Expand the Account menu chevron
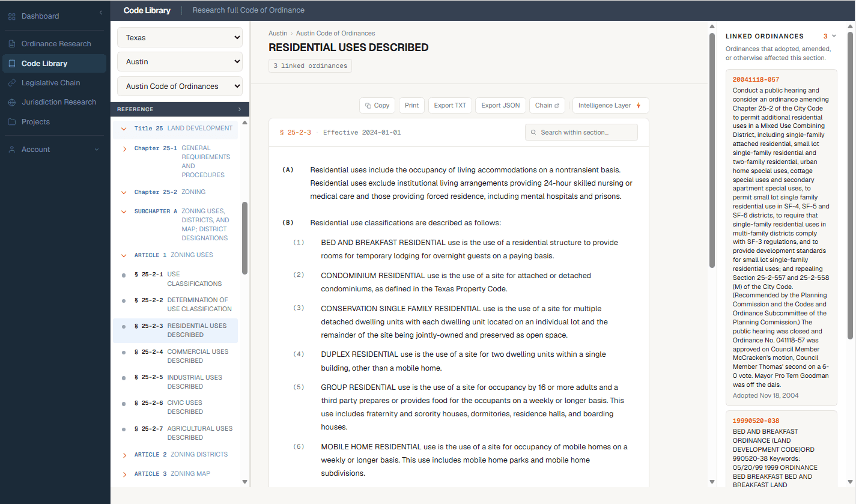The height and width of the screenshot is (504, 856). (97, 150)
